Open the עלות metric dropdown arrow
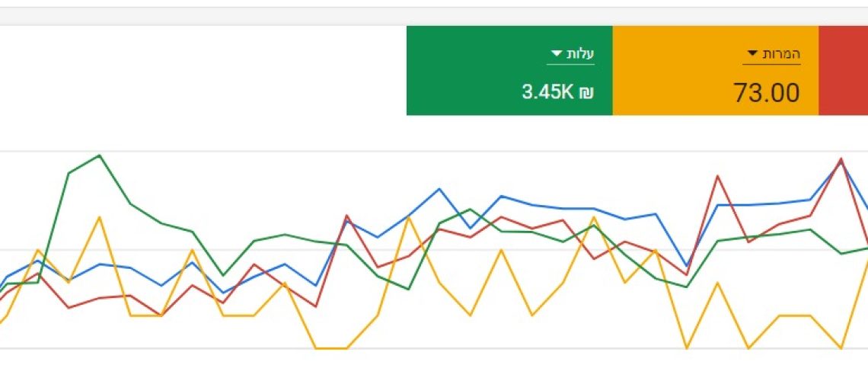Viewport: 868px width, 381px height. tap(556, 53)
